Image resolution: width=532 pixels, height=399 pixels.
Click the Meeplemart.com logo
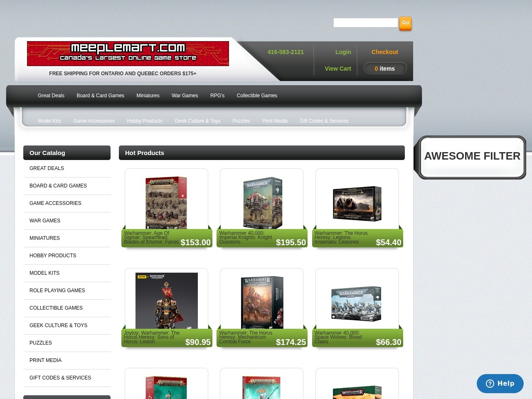click(x=128, y=53)
